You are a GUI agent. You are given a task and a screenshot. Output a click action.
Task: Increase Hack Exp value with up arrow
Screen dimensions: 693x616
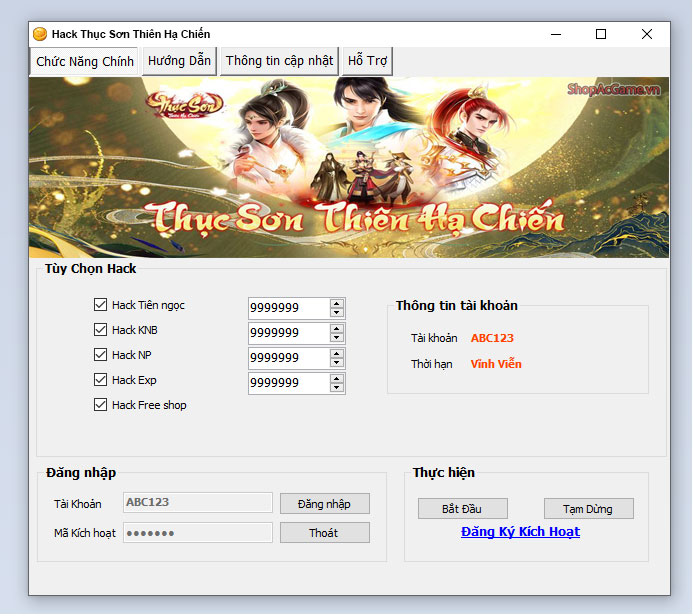(337, 379)
